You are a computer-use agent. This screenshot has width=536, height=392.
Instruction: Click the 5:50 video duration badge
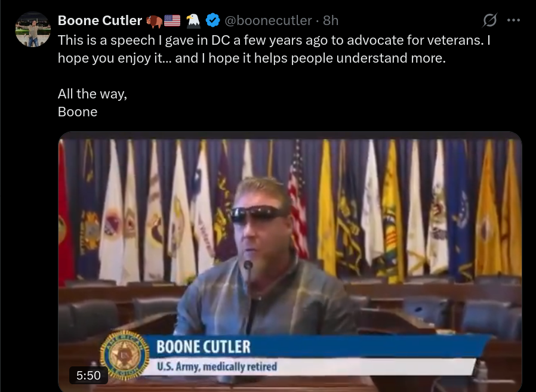tap(88, 375)
